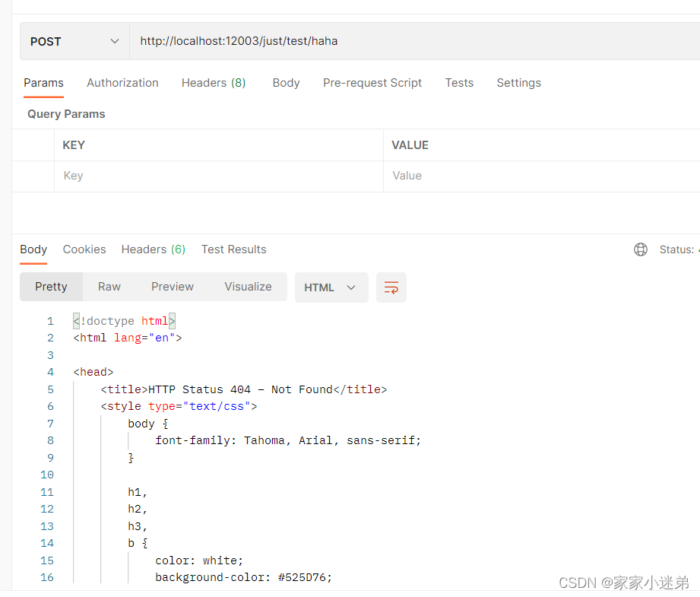Open the POST method dropdown

coord(74,41)
